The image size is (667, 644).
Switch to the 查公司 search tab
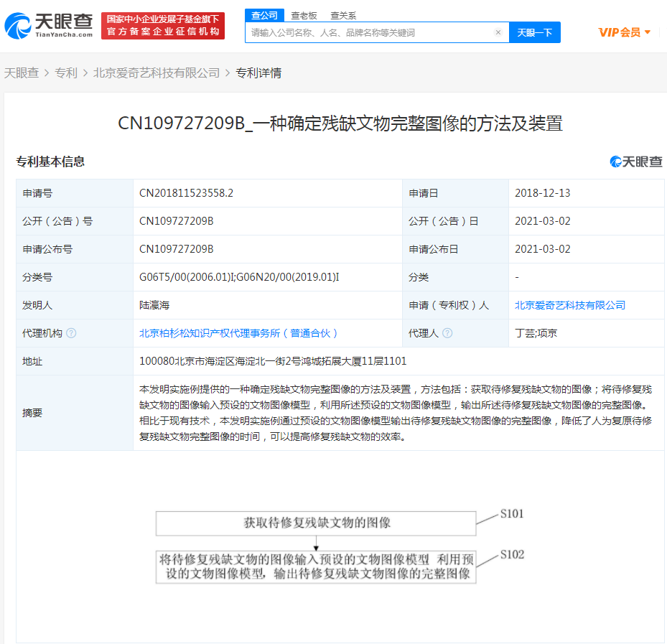pos(264,15)
